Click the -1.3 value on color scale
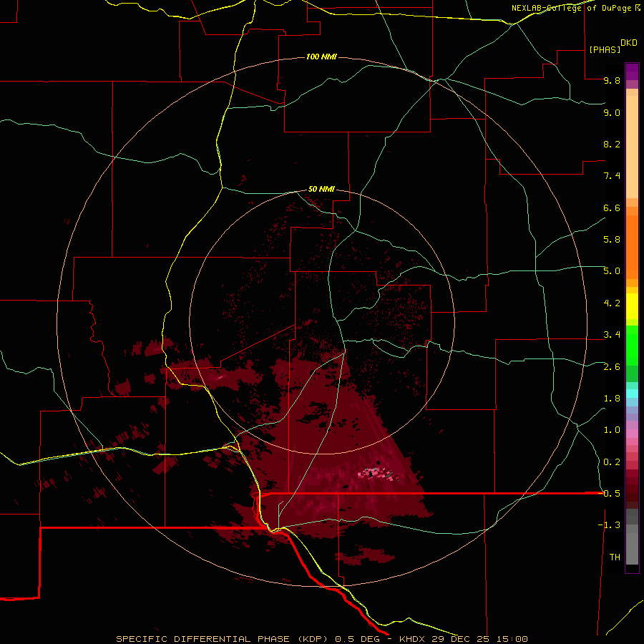 [609, 525]
